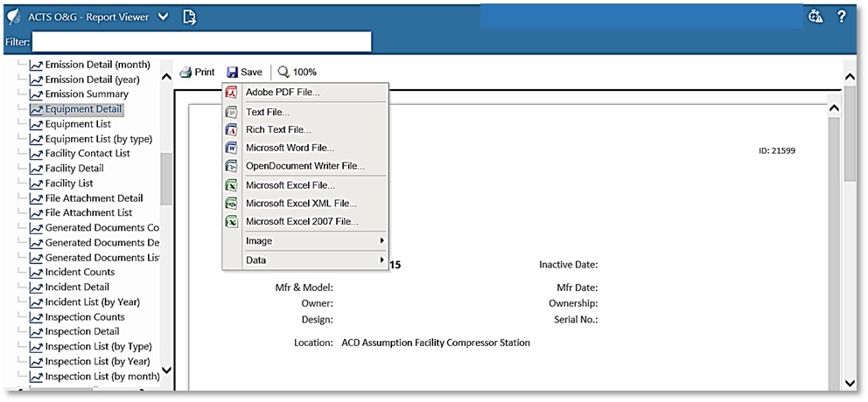Image resolution: width=868 pixels, height=402 pixels.
Task: Click the Save button label
Action: coord(251,72)
